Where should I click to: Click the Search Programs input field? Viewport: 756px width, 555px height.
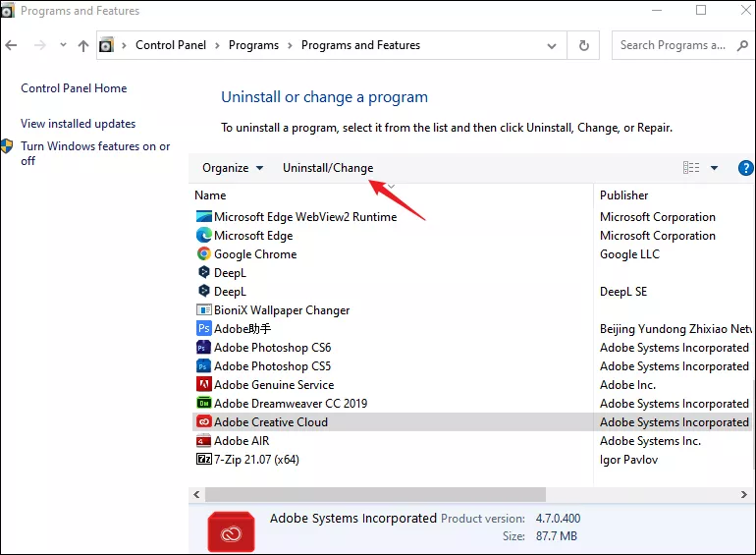click(x=673, y=45)
